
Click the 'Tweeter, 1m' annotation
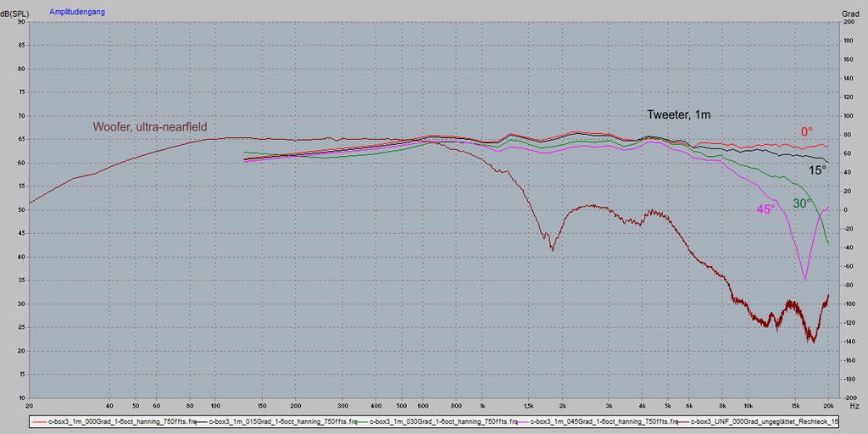(684, 114)
